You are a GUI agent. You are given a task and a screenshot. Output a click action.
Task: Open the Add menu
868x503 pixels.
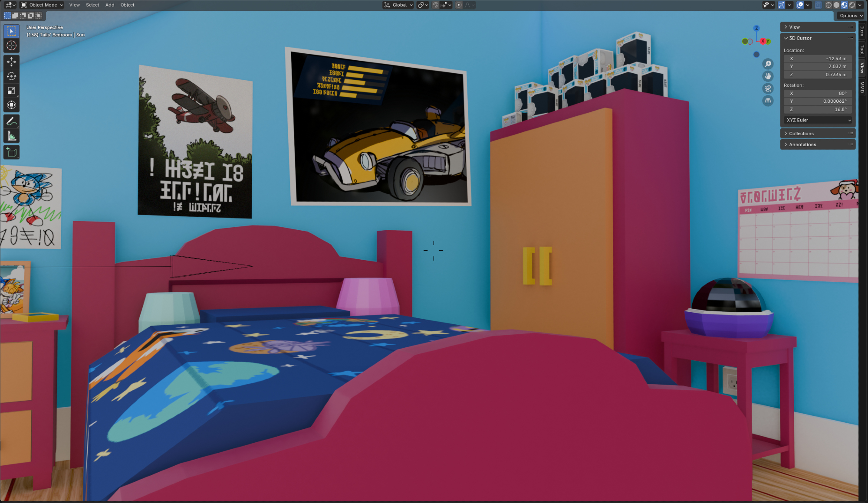110,5
